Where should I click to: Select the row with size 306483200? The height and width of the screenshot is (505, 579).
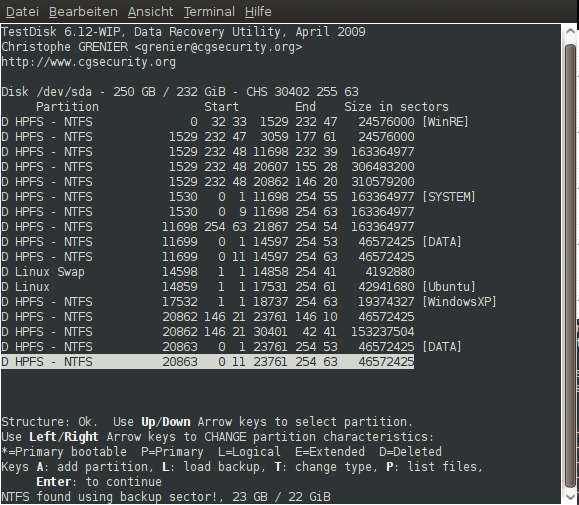point(208,167)
